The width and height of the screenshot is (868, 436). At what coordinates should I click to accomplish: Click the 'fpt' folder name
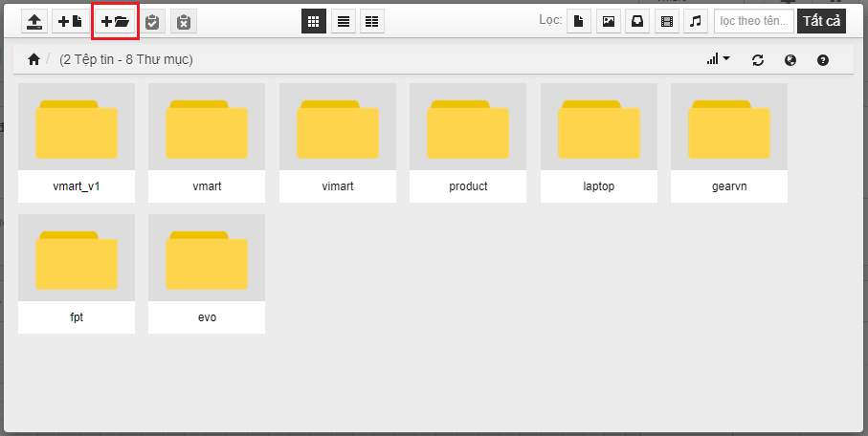click(x=77, y=317)
